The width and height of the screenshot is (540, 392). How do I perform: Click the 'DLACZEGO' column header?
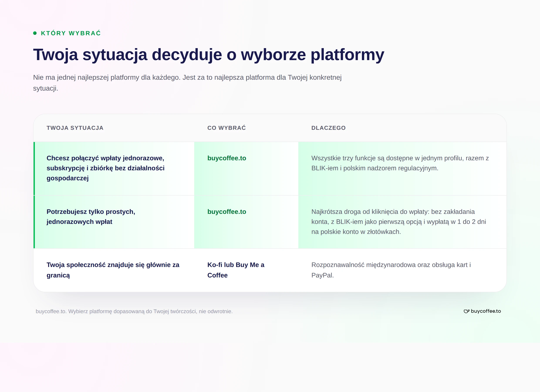click(329, 128)
